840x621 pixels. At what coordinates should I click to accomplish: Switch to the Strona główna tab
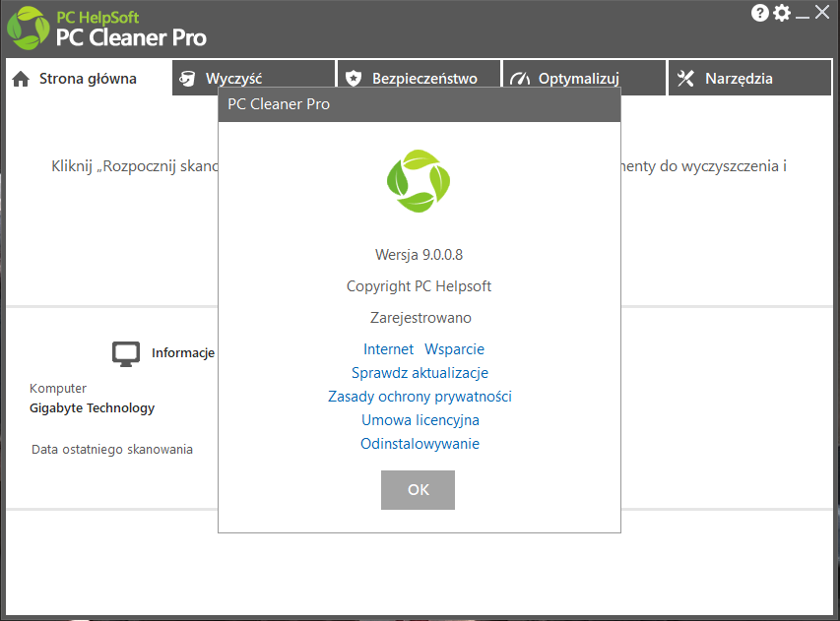click(89, 79)
